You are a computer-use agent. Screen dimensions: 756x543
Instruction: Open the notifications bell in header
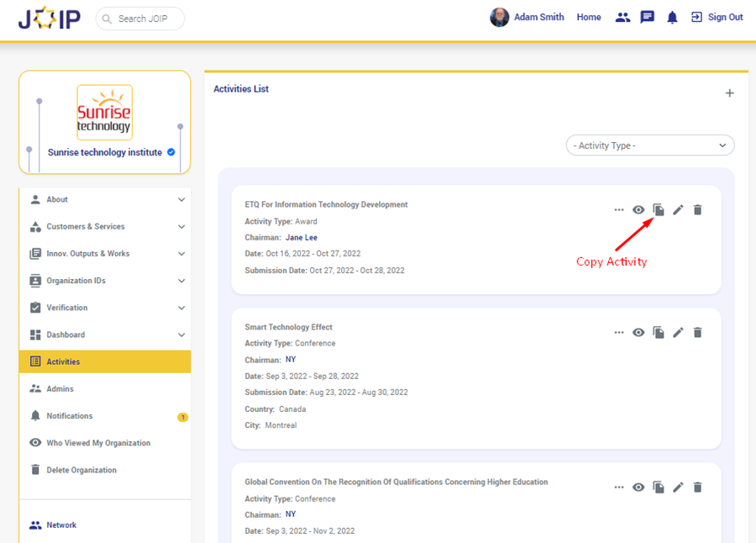[672, 18]
